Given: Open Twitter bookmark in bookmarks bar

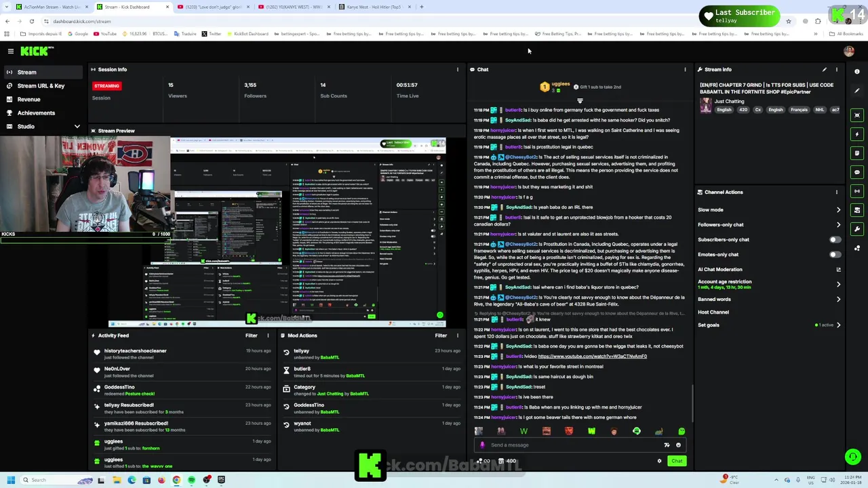Looking at the screenshot, I should click(x=211, y=34).
